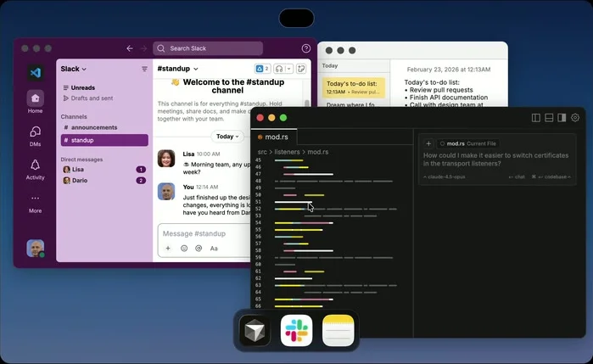Click line number 58 in the editor
593x364 pixels.
258,250
